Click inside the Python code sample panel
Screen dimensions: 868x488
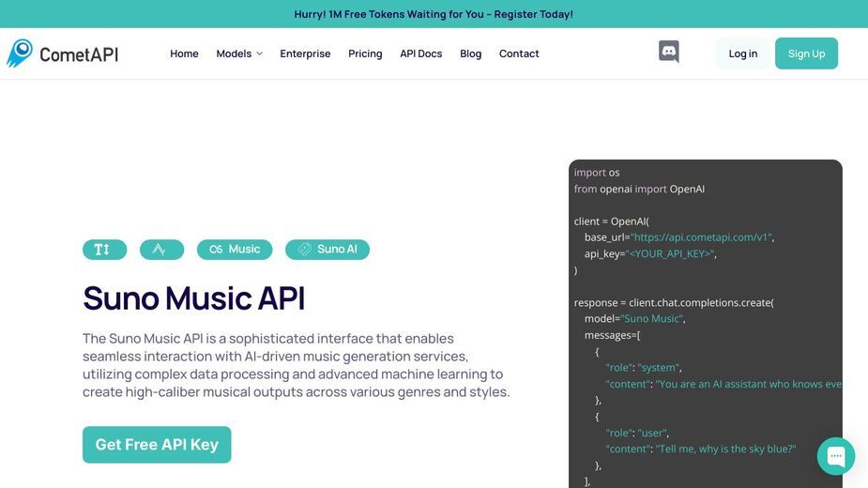[x=706, y=324]
